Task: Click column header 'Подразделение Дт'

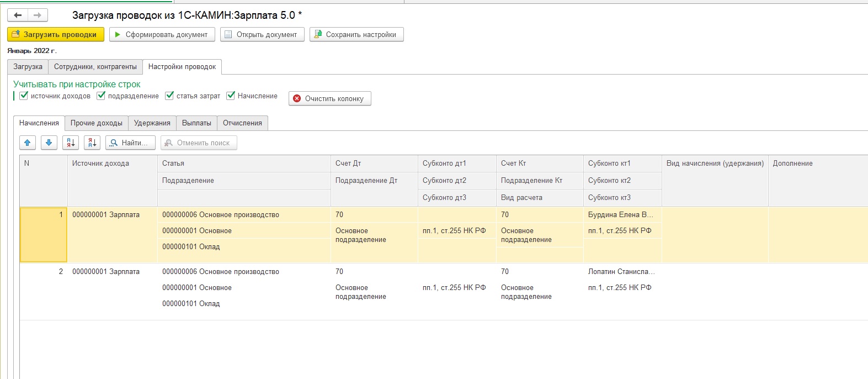Action: [x=374, y=189]
